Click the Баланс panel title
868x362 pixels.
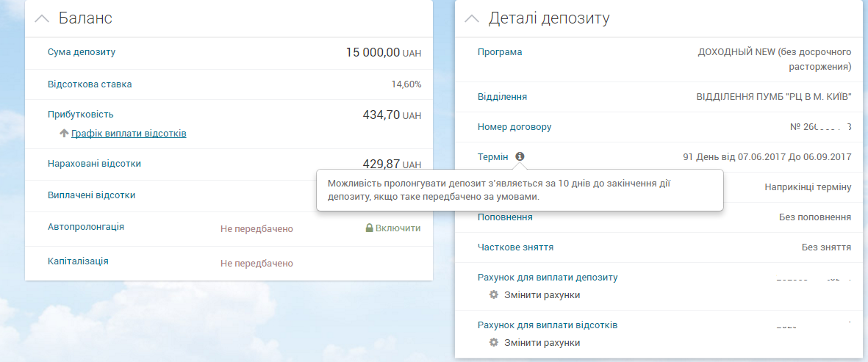tap(85, 18)
